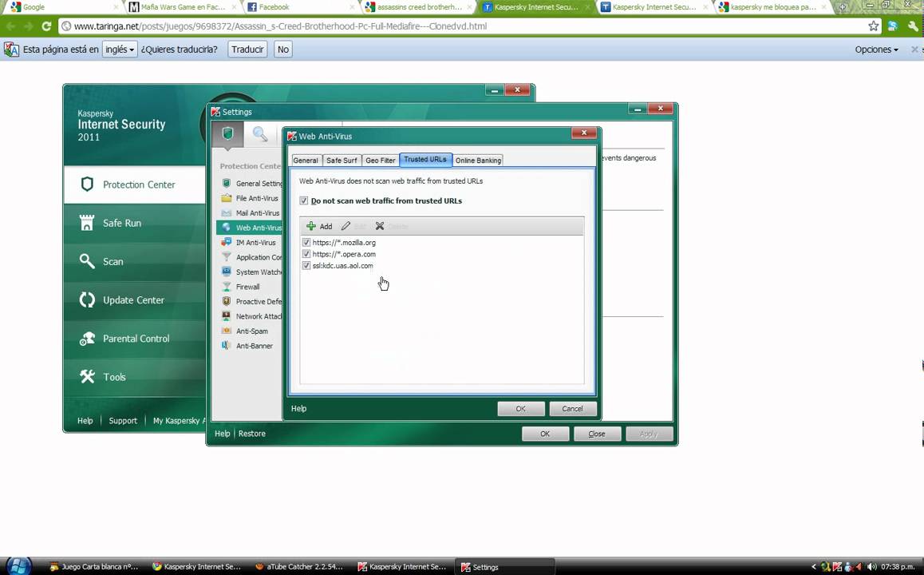Viewport: 924px width, 575px height.
Task: Click OK in Settings window
Action: (x=545, y=434)
